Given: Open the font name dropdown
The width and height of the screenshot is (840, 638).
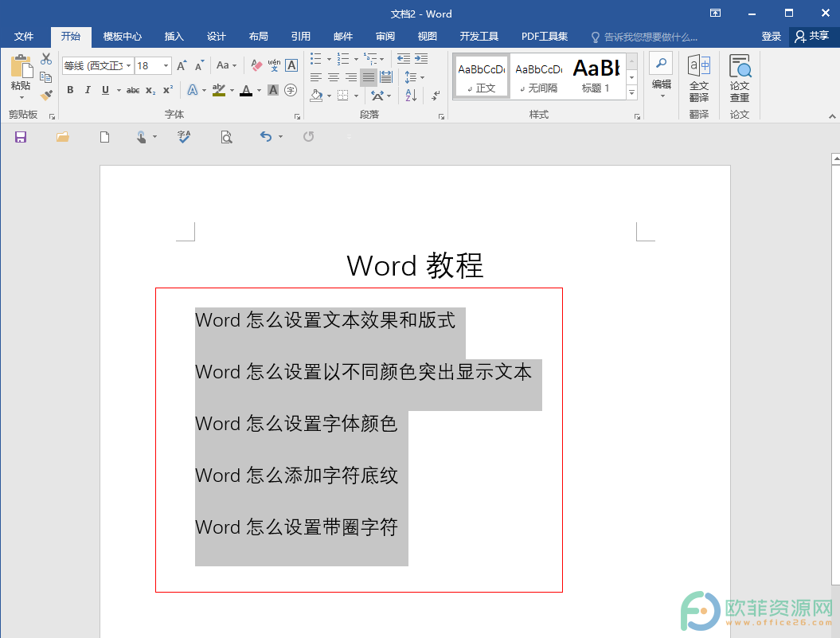Looking at the screenshot, I should (x=128, y=65).
